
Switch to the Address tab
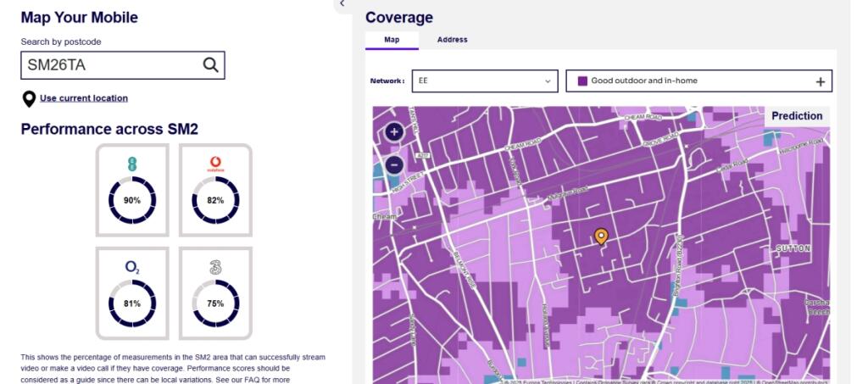pos(453,40)
